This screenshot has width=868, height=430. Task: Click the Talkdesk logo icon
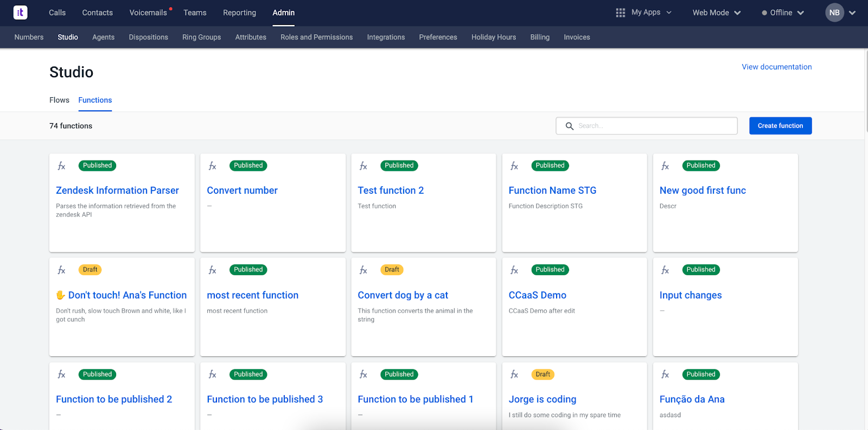tap(20, 12)
